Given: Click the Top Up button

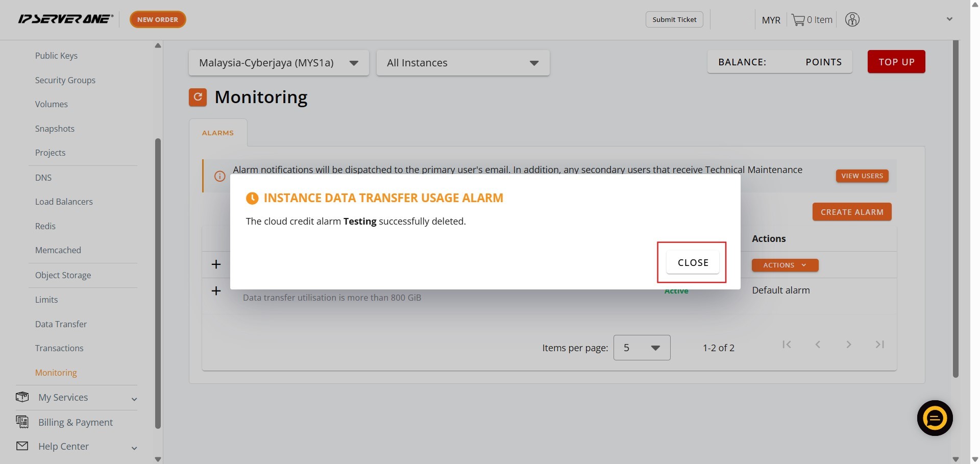Looking at the screenshot, I should [x=896, y=62].
